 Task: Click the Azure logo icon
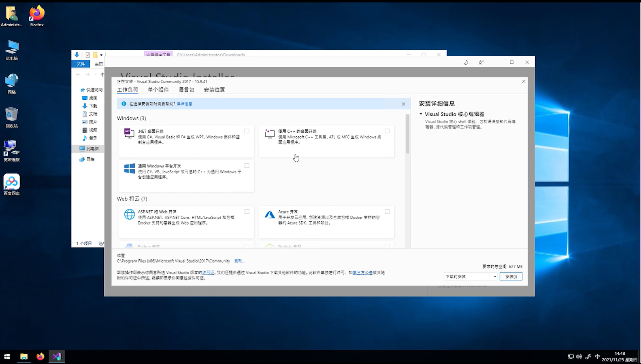click(x=270, y=214)
